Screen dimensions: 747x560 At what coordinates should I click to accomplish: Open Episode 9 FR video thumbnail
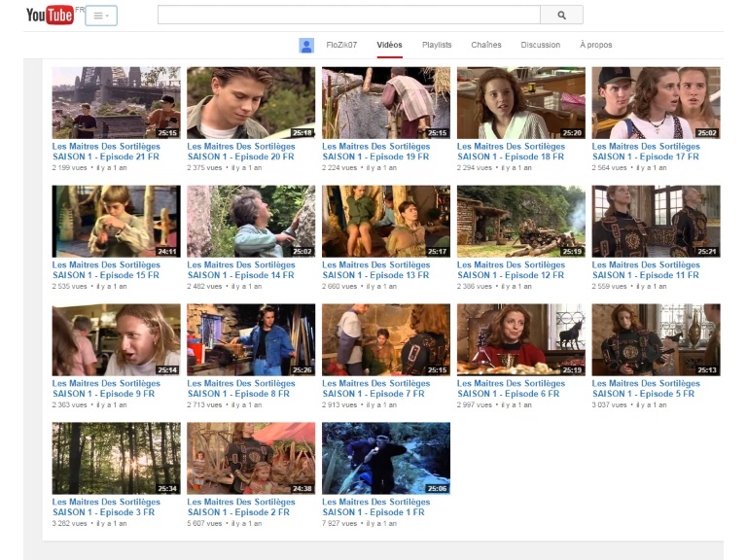click(x=117, y=340)
